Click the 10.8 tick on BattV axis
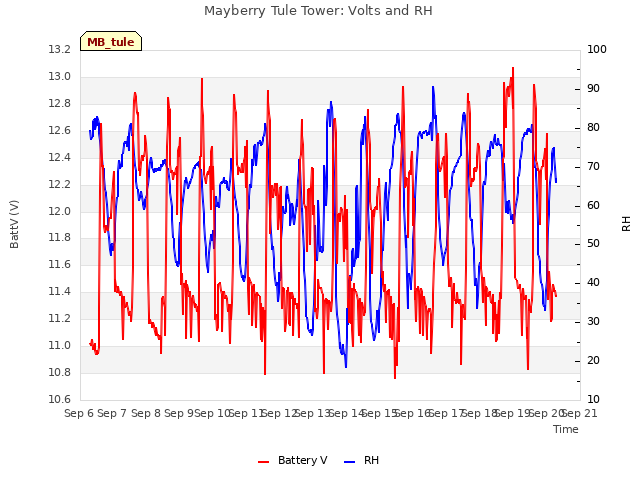This screenshot has height=480, width=640. point(60,372)
